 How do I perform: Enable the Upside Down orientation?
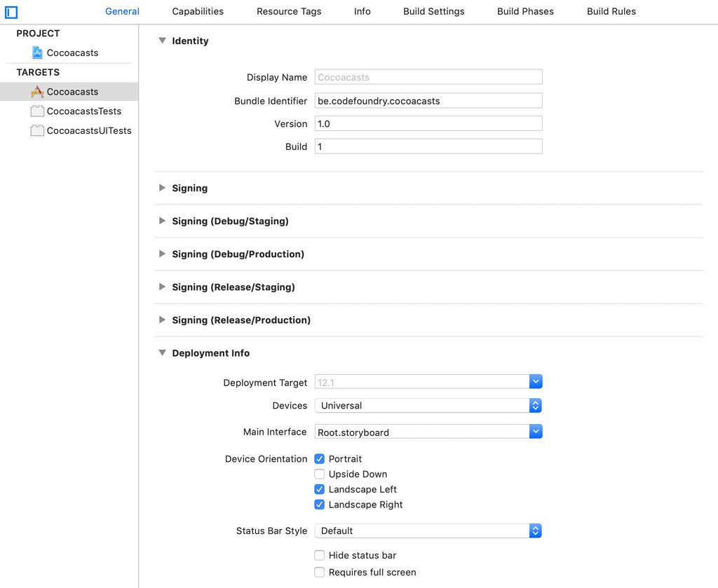319,474
